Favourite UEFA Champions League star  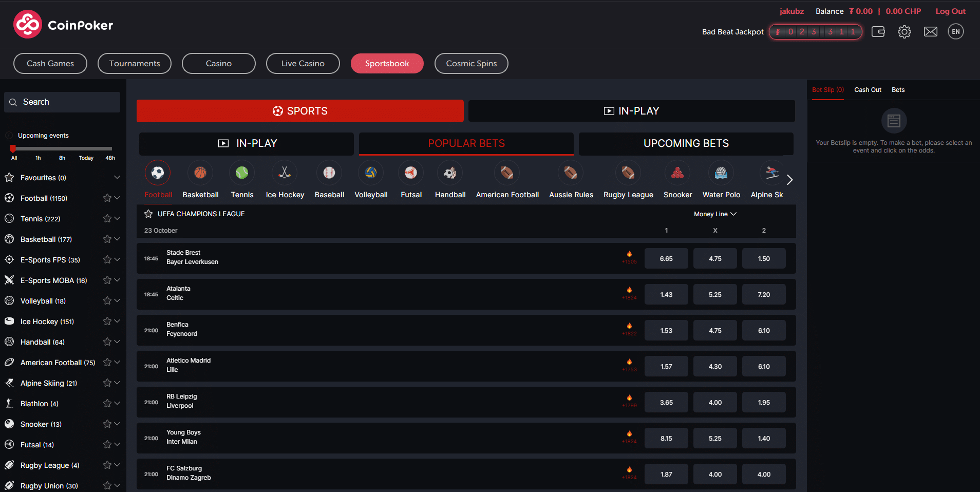148,214
